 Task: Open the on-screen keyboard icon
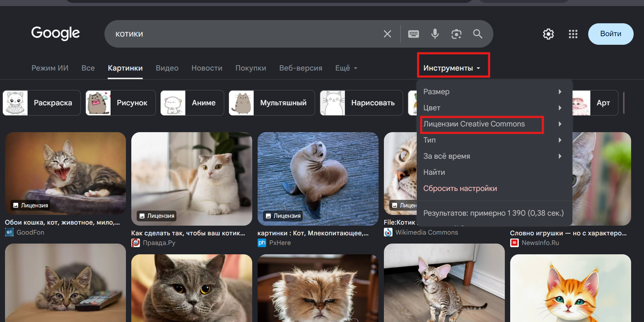414,34
